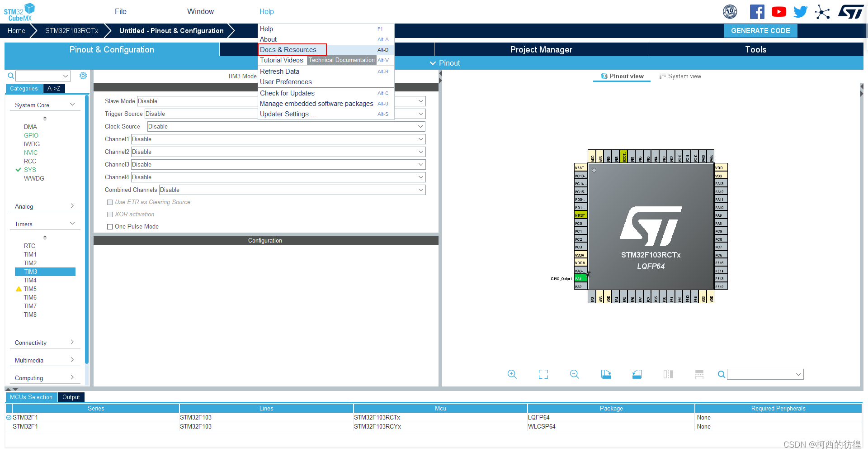Switch to Project Manager tab
The image size is (868, 453).
541,49
